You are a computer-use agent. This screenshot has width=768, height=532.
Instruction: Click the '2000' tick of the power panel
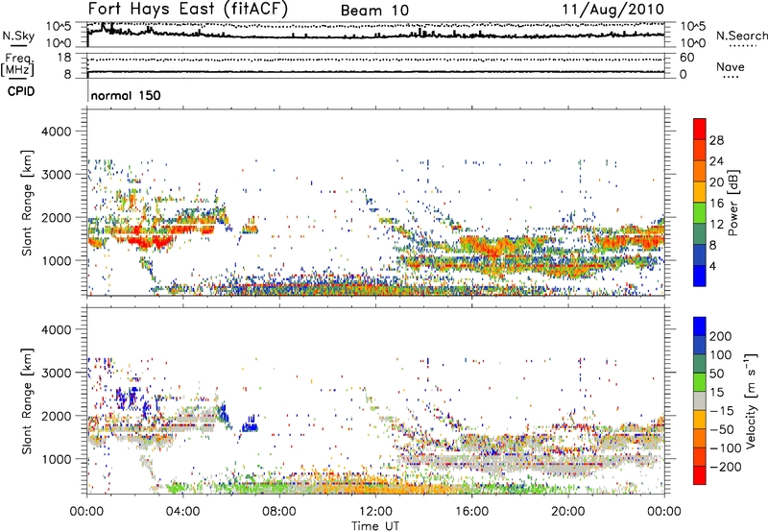(x=57, y=217)
